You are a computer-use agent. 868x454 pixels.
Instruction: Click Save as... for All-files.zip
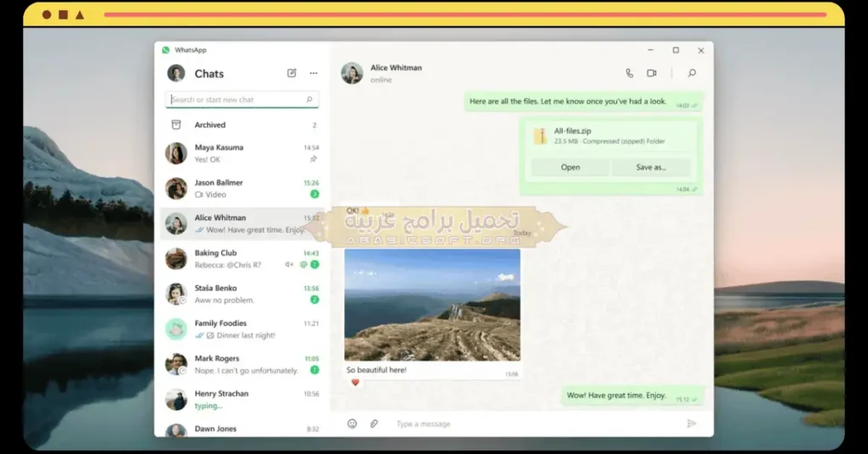pyautogui.click(x=651, y=167)
